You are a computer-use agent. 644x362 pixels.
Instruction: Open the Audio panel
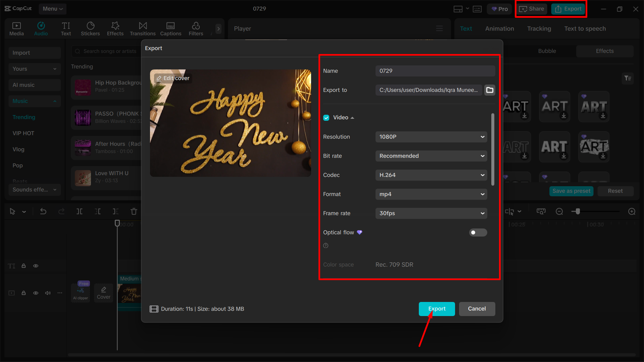(41, 29)
